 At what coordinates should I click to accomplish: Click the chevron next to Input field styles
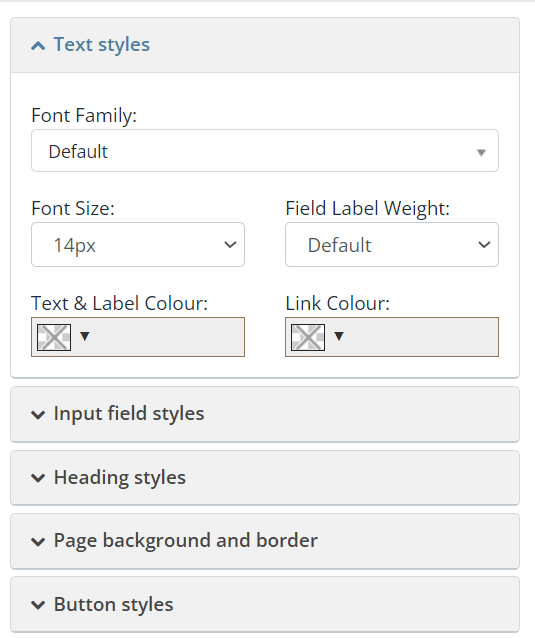[38, 415]
